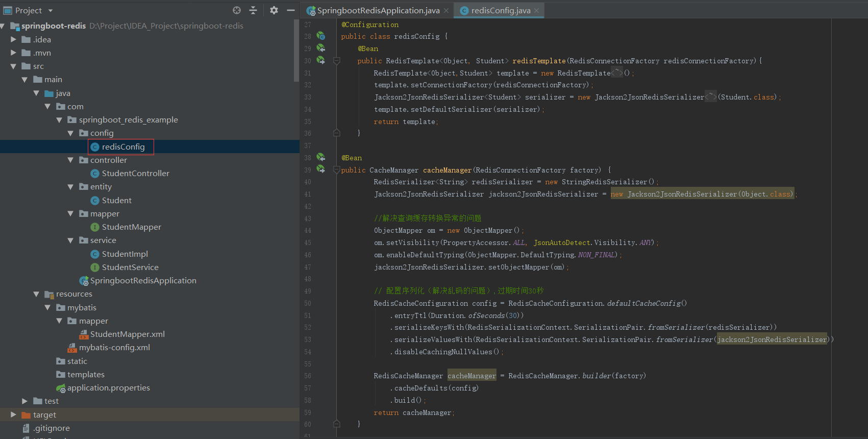This screenshot has width=868, height=439.
Task: Collapse the springboot_redis_example package
Action: pos(59,120)
